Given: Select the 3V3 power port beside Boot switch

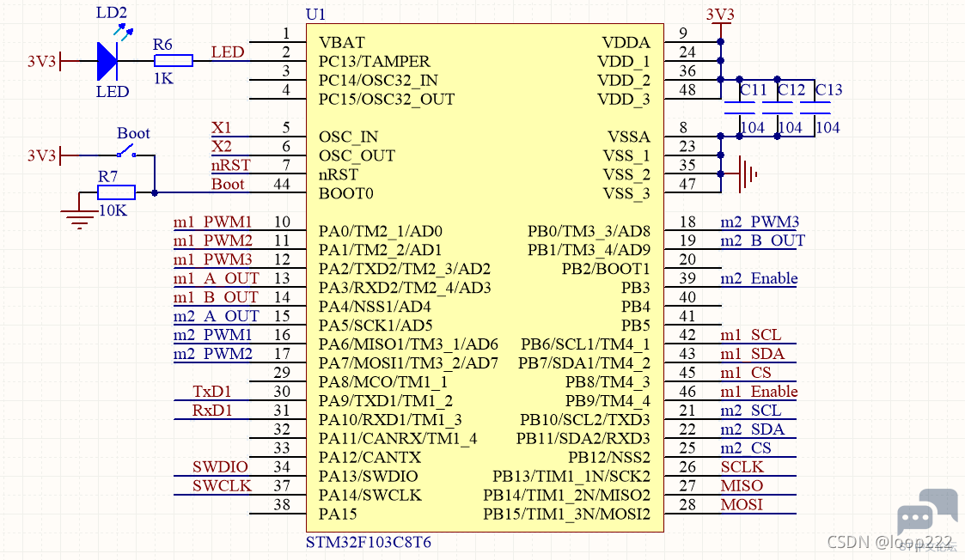Looking at the screenshot, I should click(x=45, y=155).
